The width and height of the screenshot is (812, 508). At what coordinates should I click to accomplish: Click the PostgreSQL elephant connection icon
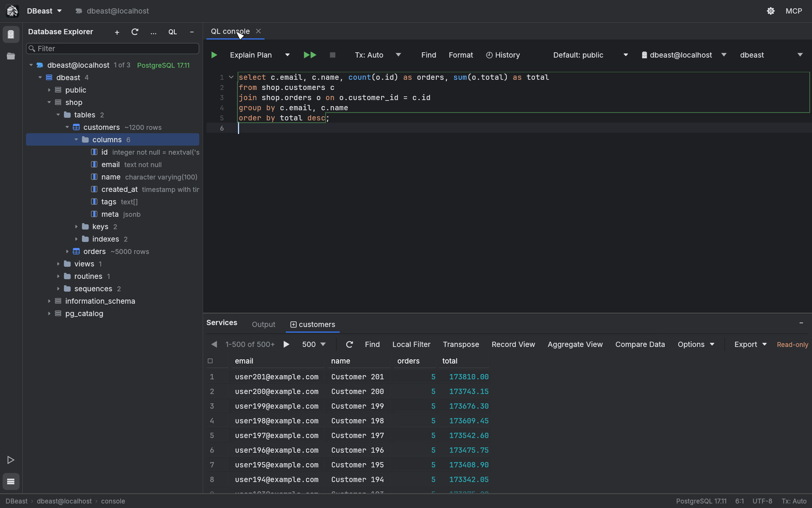[40, 65]
